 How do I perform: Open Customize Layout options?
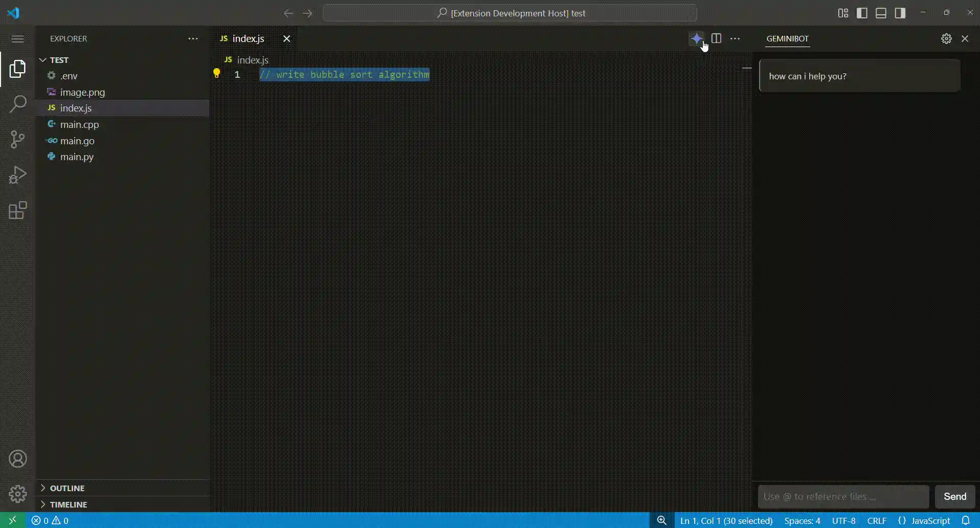click(x=843, y=13)
